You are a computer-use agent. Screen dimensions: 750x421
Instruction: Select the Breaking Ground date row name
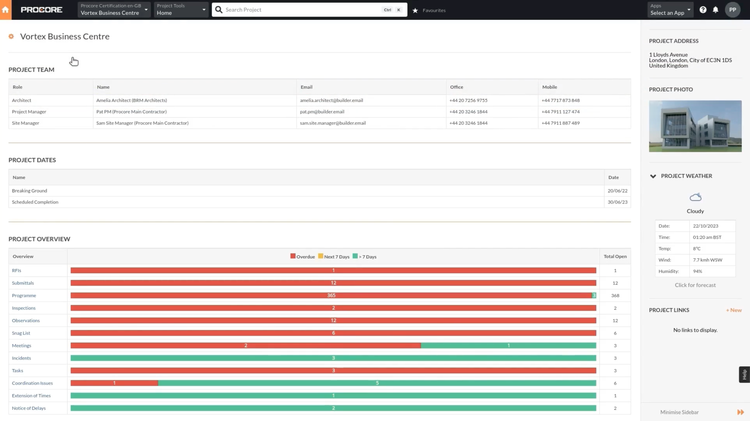tap(29, 190)
